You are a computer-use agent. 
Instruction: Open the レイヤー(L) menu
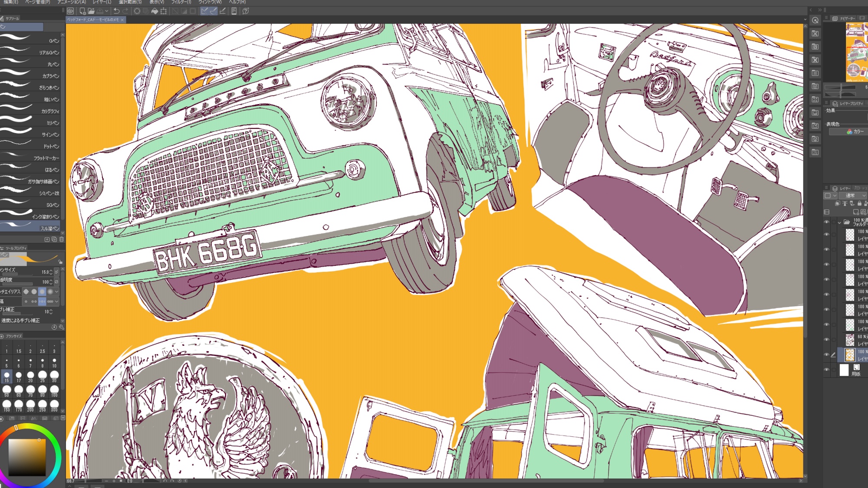tap(102, 2)
